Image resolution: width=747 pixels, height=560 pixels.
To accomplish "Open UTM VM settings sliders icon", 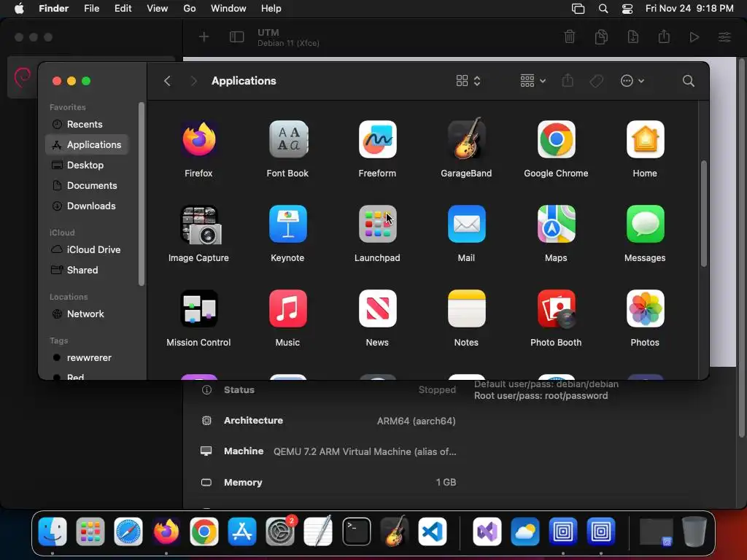I will coord(724,36).
